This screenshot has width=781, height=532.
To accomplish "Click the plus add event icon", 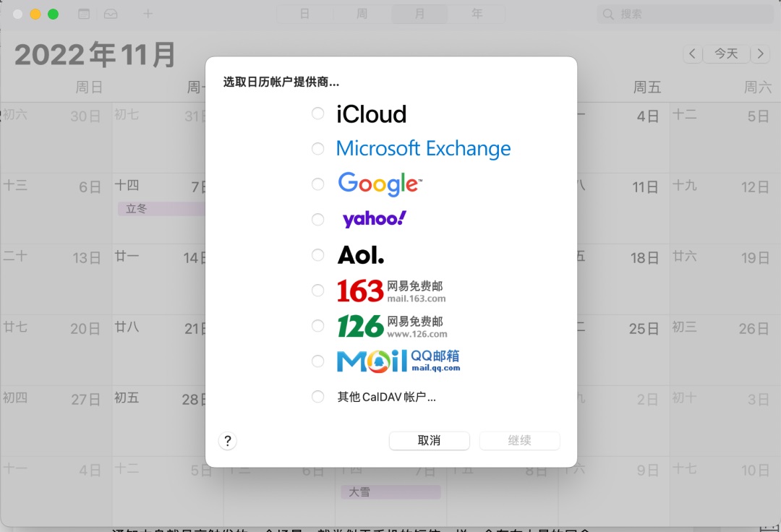I will tap(148, 14).
